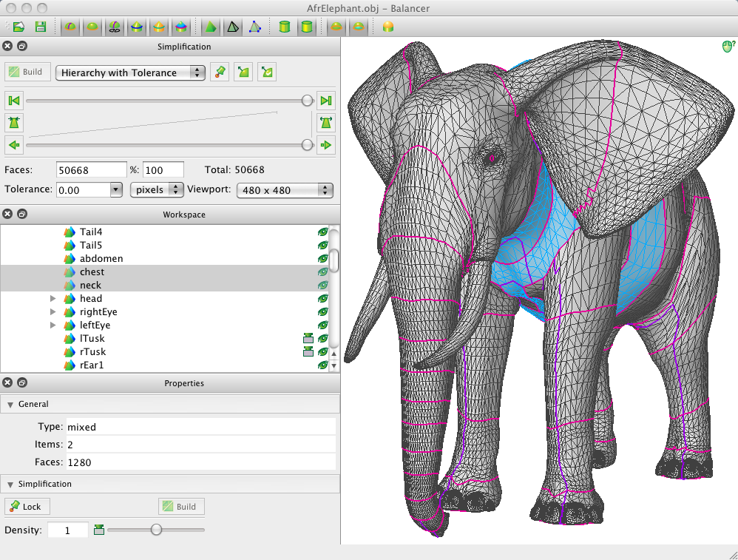
Task: Open the Hierarchy with Tolerance dropdown
Action: click(130, 72)
